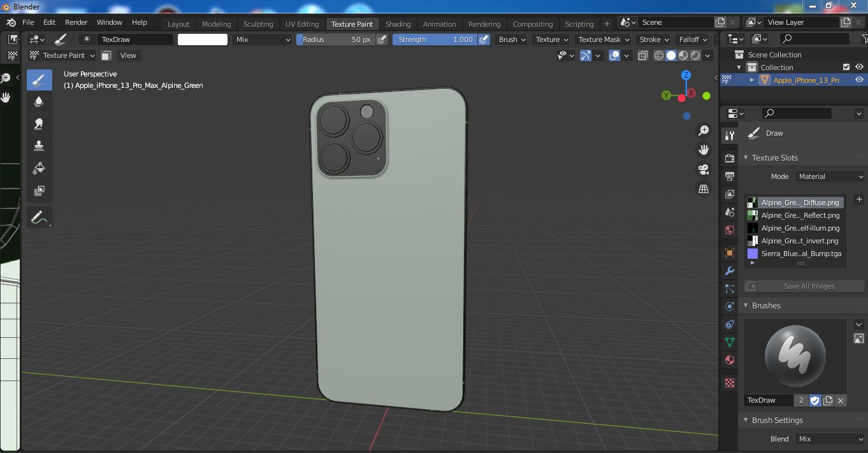Collapse the Texture Slots panel

coord(746,158)
